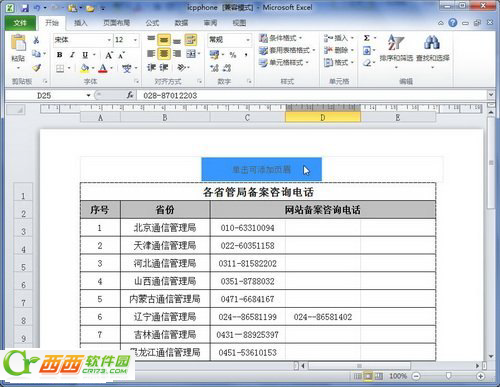Click the AutoSum sigma icon
500x387 pixels.
pos(367,38)
